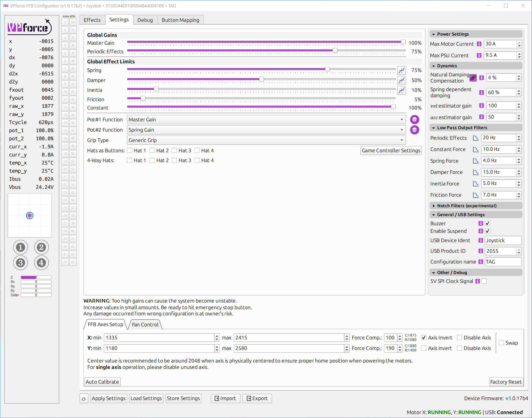Enable Hat 1 in Hats as Buttons
This screenshot has width=532, height=418.
tap(130, 150)
